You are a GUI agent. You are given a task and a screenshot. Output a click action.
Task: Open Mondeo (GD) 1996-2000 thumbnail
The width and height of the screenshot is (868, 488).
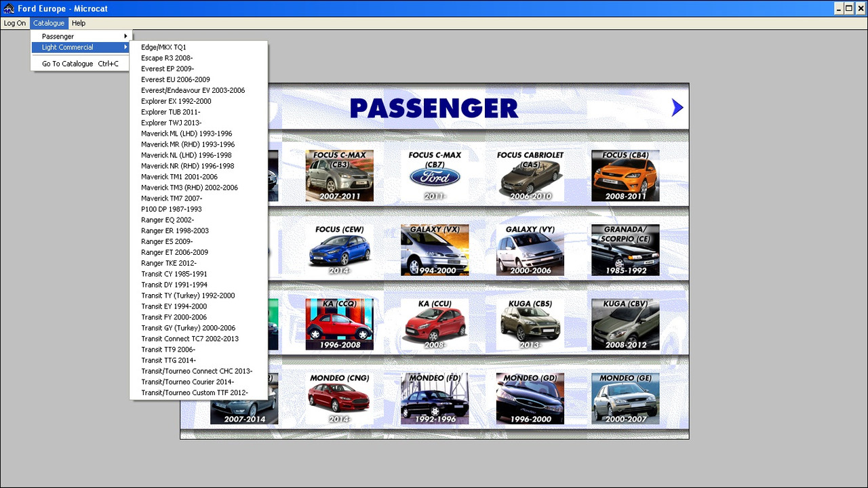coord(530,399)
